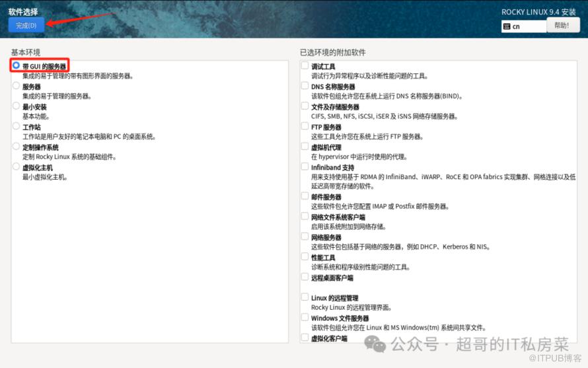Open the 帮助! help button
The image size is (588, 368).
562,26
